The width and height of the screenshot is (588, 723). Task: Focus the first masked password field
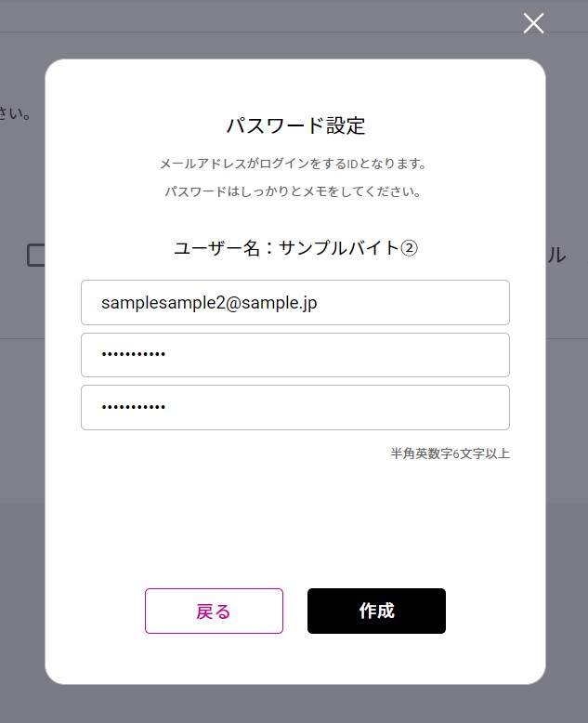point(295,355)
